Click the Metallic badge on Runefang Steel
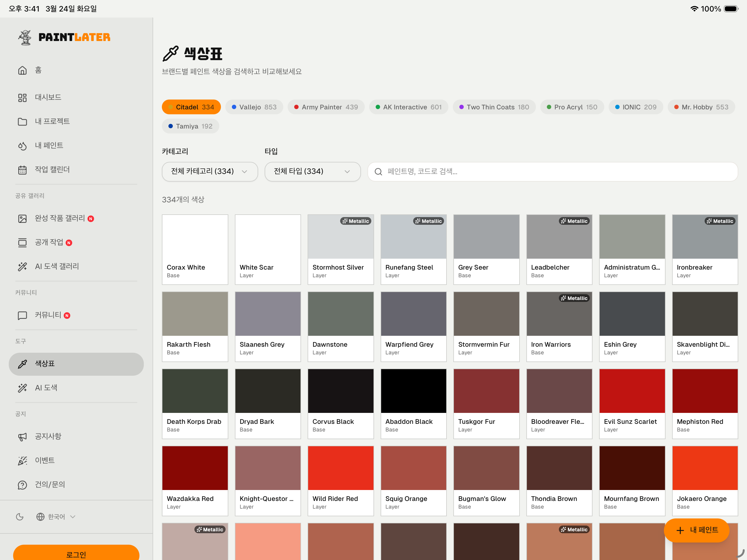Image resolution: width=747 pixels, height=560 pixels. [x=428, y=221]
